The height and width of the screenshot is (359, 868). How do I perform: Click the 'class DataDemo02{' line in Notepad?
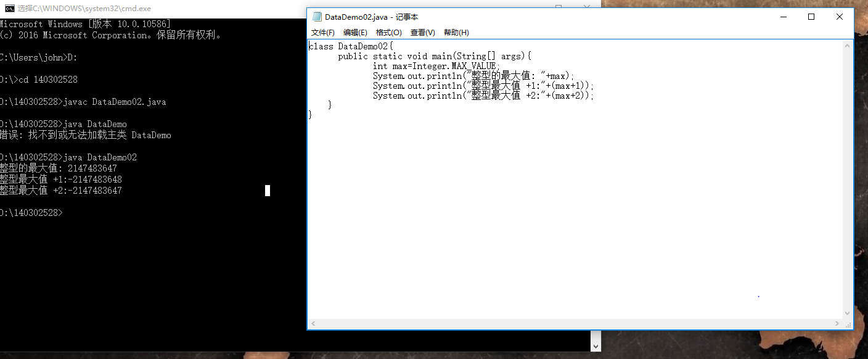351,46
